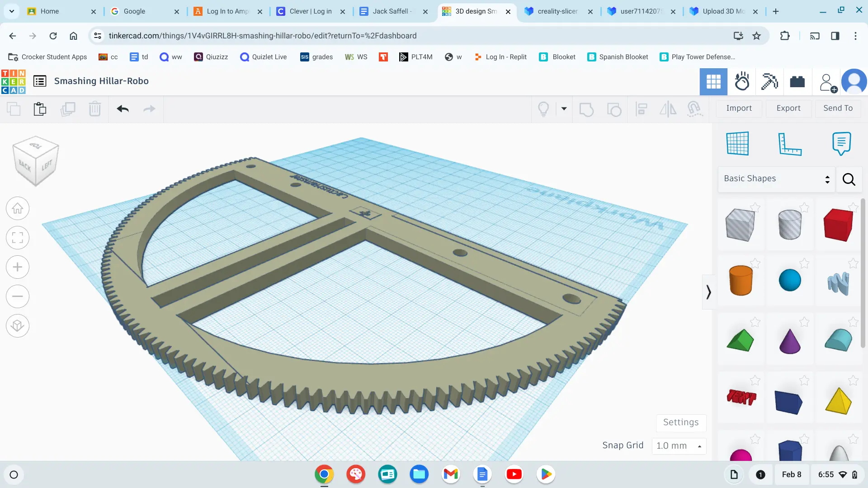Open the Notes tool
This screenshot has width=868, height=488.
coord(841,144)
